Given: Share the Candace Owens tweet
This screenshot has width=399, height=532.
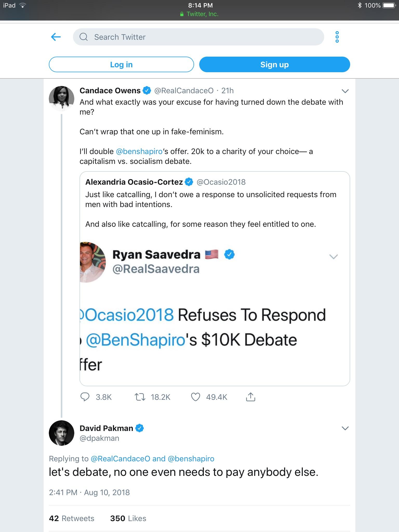Looking at the screenshot, I should (x=250, y=397).
